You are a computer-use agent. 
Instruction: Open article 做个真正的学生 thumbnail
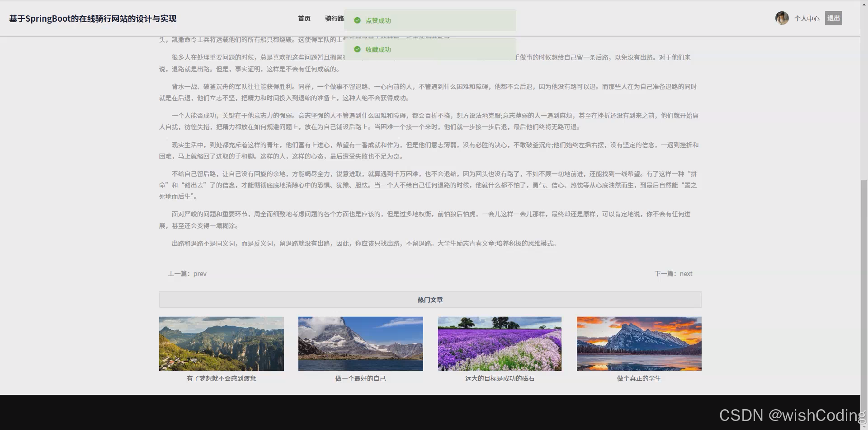[x=639, y=343]
